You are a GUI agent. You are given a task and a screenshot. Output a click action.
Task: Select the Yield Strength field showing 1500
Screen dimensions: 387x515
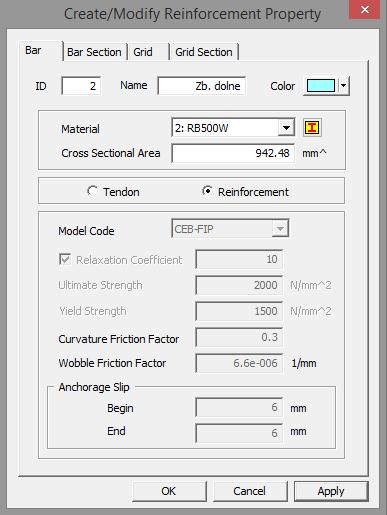pos(239,311)
